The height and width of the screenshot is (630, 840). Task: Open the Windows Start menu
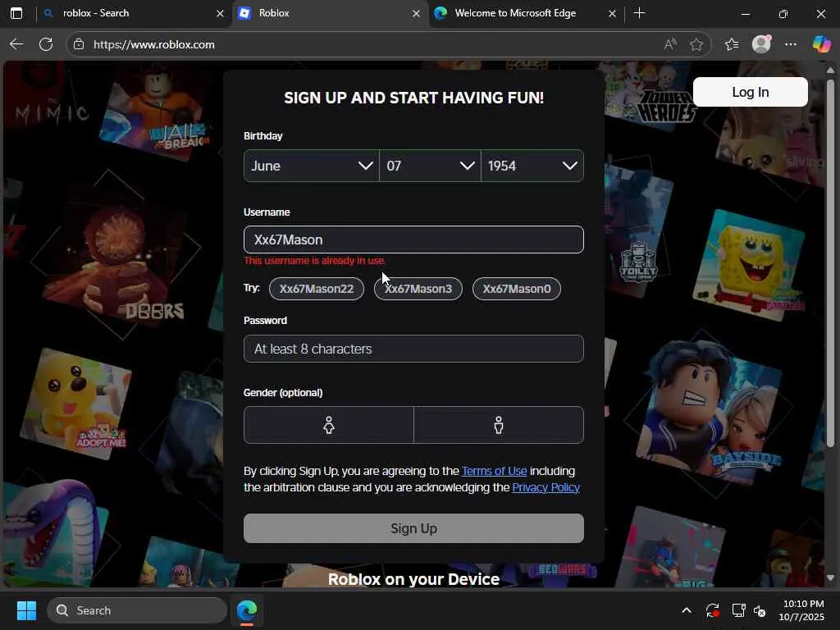pyautogui.click(x=26, y=610)
